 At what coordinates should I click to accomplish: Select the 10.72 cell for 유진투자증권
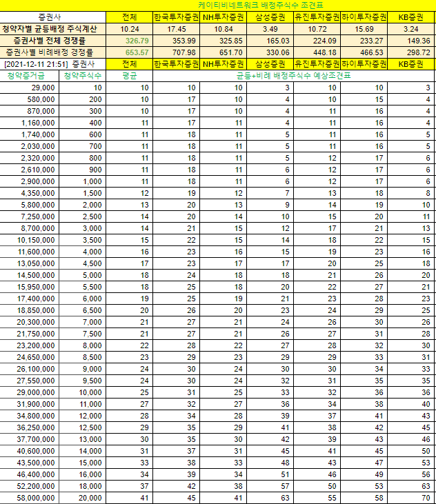coord(317,29)
